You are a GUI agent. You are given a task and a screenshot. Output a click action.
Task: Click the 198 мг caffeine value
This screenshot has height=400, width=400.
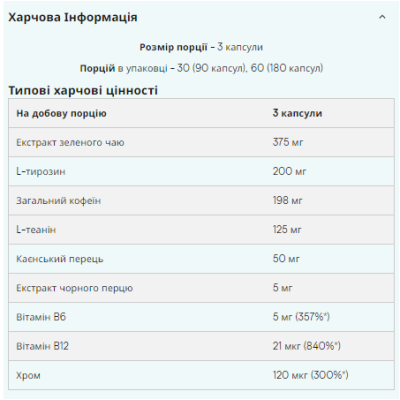click(x=287, y=200)
